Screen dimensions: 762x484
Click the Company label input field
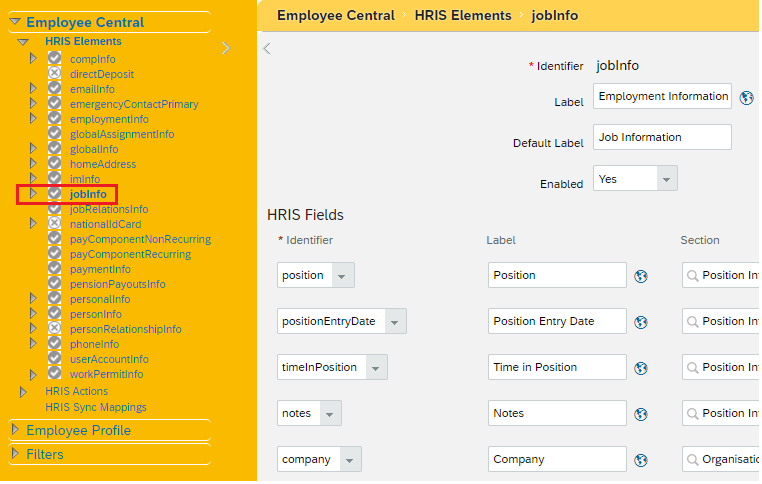[x=557, y=460]
